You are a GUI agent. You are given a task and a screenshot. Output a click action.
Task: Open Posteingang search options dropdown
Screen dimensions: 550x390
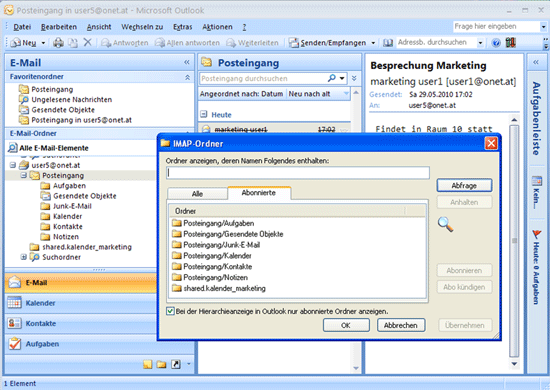pos(342,79)
